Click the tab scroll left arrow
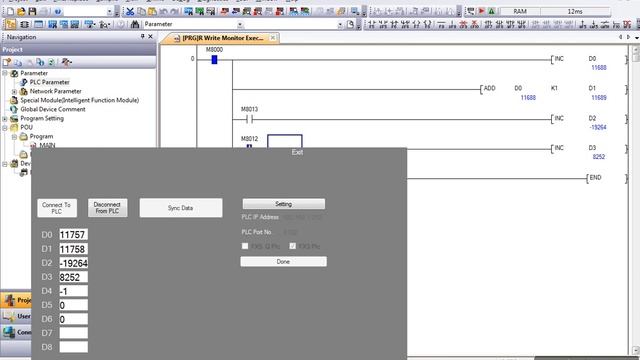Image resolution: width=640 pixels, height=360 pixels. tap(620, 38)
